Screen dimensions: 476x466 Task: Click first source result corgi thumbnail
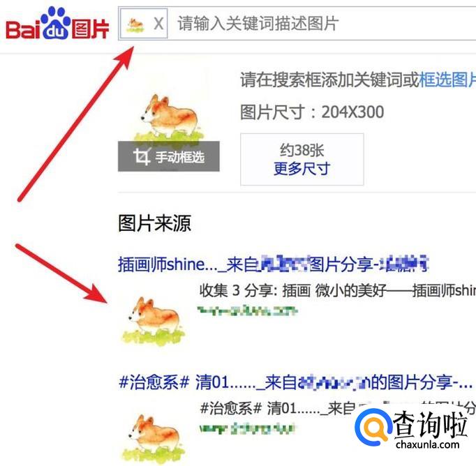point(153,322)
